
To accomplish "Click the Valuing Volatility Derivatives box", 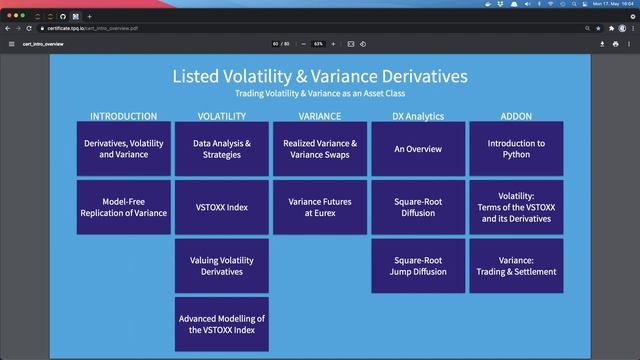I will (222, 266).
